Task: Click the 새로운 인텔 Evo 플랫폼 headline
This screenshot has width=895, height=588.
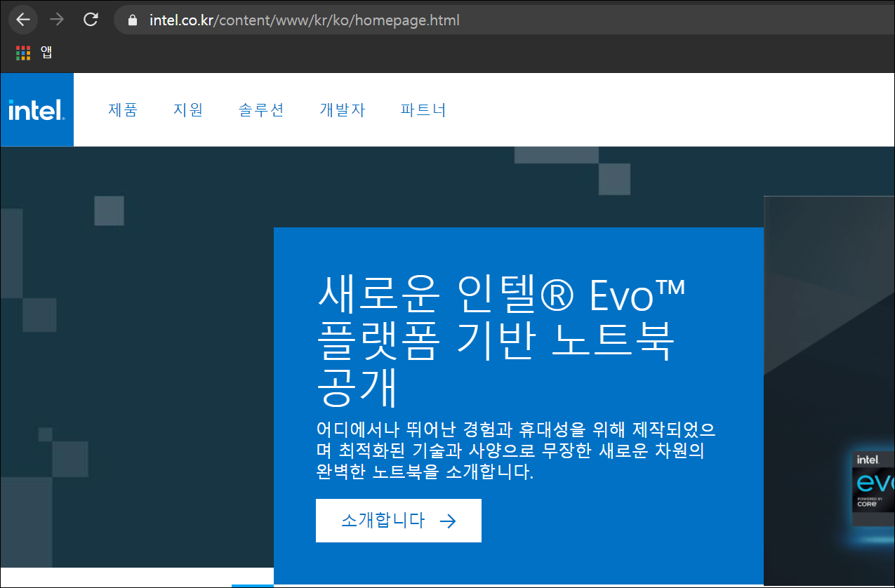Action: click(x=500, y=340)
